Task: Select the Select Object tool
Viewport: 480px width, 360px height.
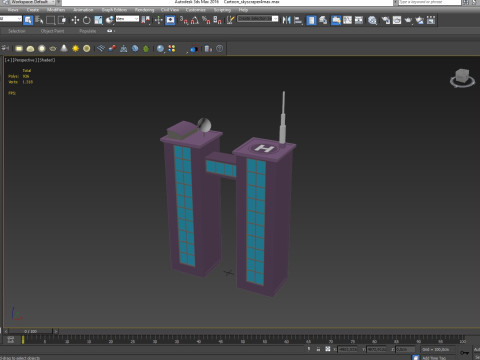Action: click(28, 20)
